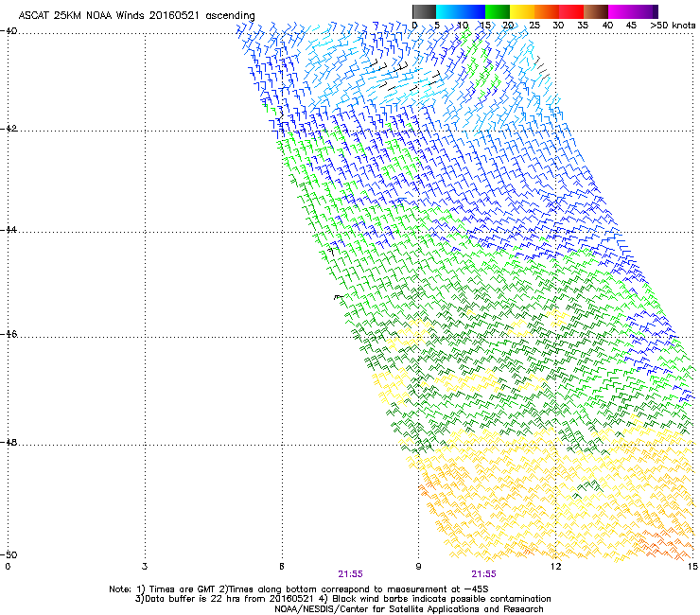700x615 pixels.
Task: Click the '35' knots legend label
Action: click(583, 26)
